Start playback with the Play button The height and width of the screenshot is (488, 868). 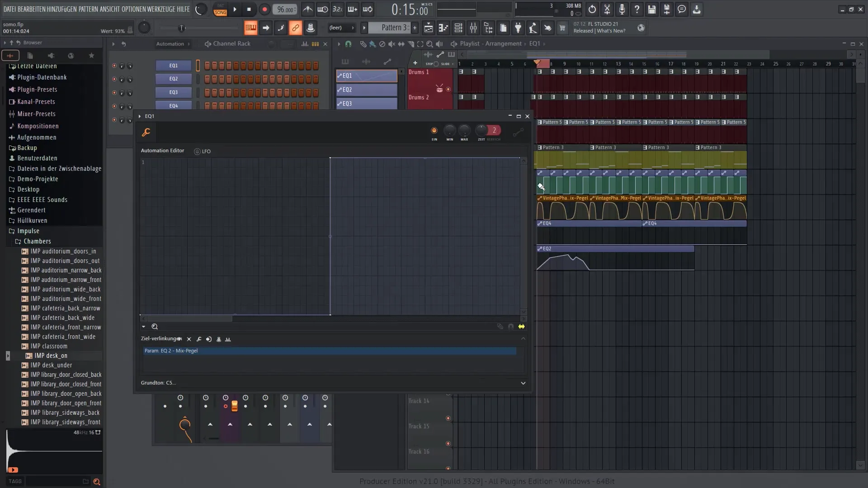tap(235, 9)
